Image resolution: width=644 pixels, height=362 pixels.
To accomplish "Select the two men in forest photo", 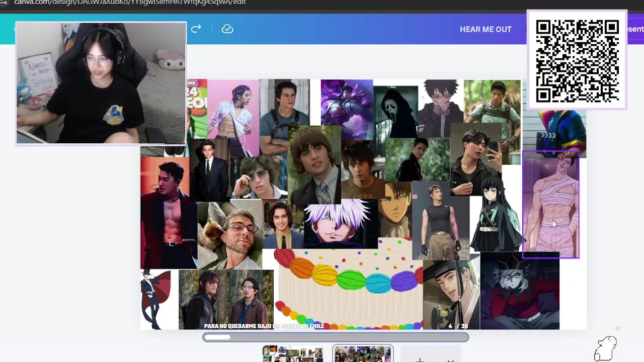I will pyautogui.click(x=226, y=300).
